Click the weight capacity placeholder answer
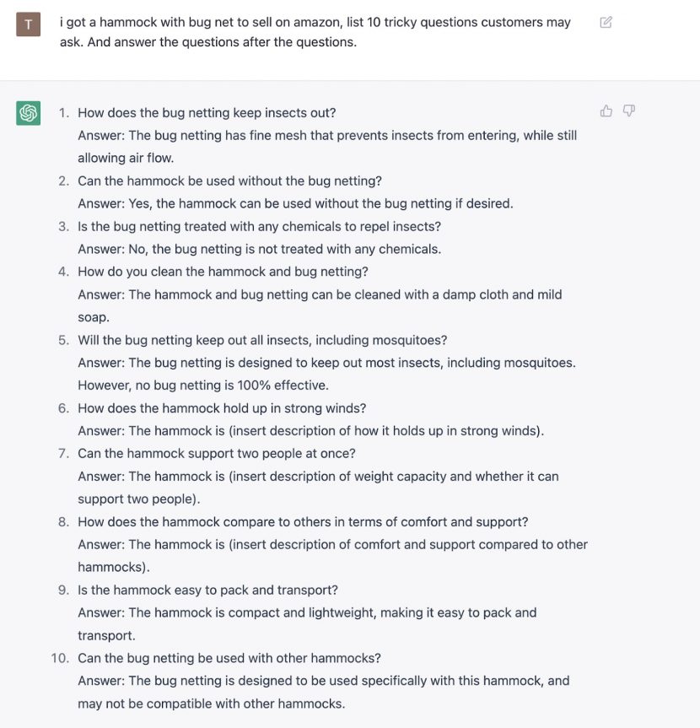Screen dimensions: 700x728 coord(319,488)
